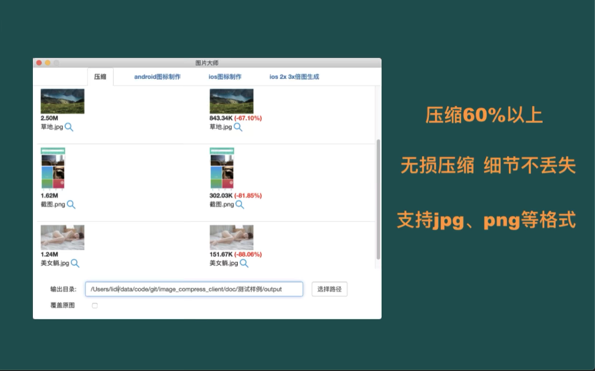Select original 草地.jpg landscape thumbnail
Screen dimensions: 595x371
[63, 101]
